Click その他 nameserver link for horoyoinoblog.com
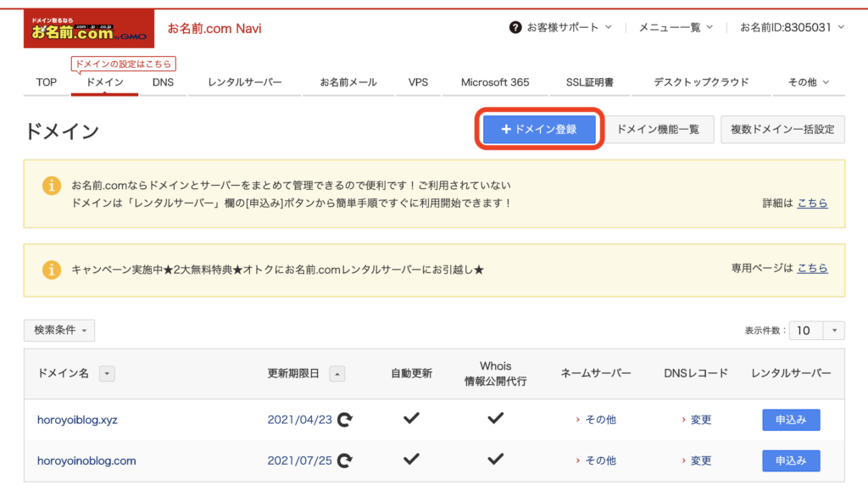 pyautogui.click(x=600, y=460)
